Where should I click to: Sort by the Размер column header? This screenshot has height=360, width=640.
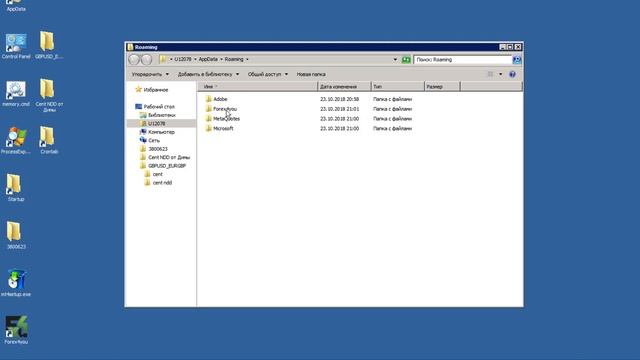(442, 87)
